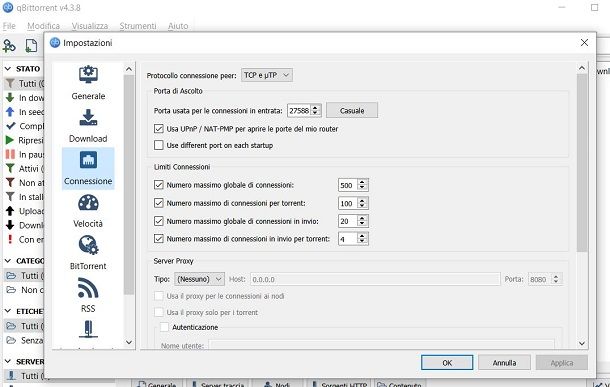Enable Use different port on each startup

coord(158,145)
